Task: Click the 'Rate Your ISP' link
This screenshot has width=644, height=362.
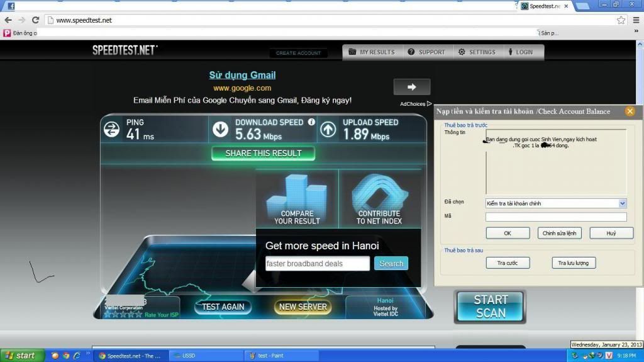Action: (162, 315)
